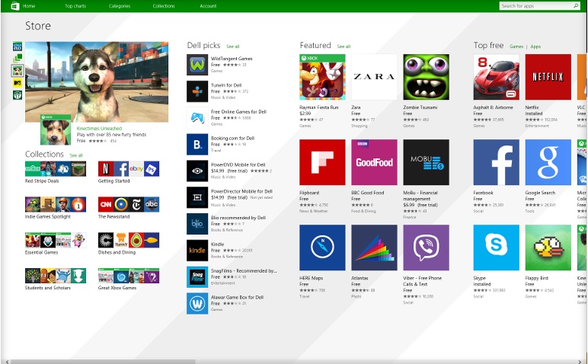Open Free Online Games for Dell icon

point(197,118)
